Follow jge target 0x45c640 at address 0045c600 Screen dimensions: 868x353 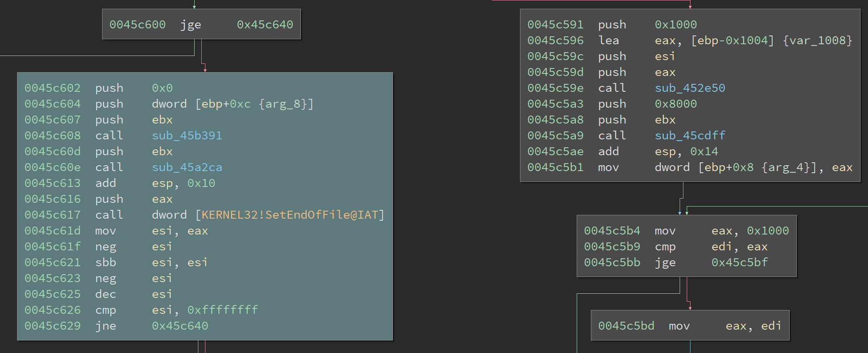[265, 25]
